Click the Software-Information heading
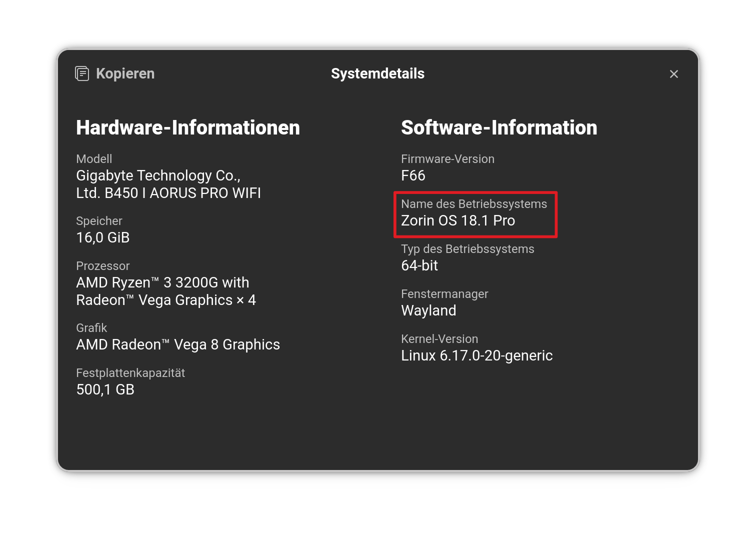 [498, 127]
